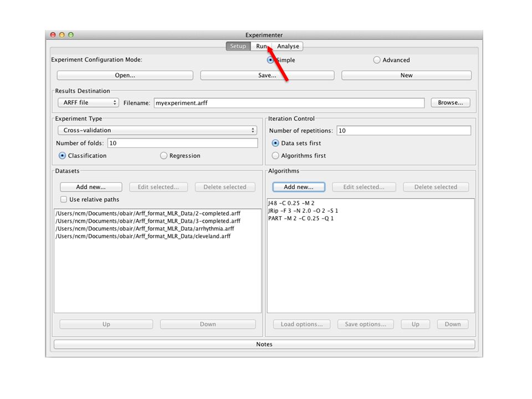532x399 pixels.
Task: Click the New experiment button
Action: point(406,75)
